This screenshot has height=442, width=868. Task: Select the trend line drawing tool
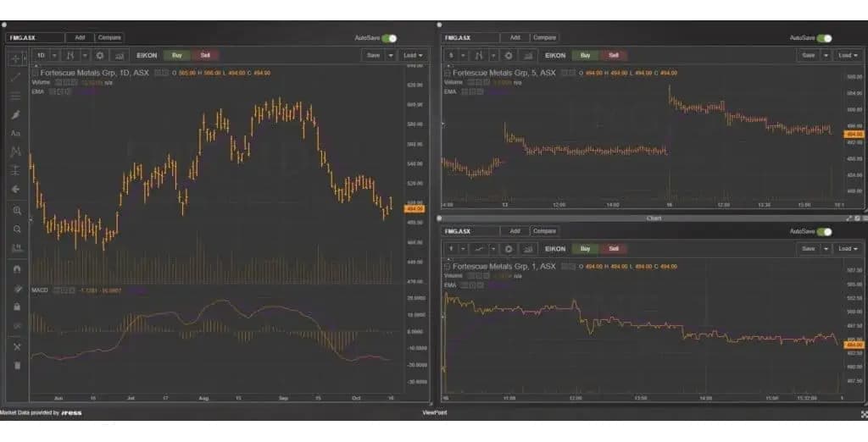click(15, 77)
